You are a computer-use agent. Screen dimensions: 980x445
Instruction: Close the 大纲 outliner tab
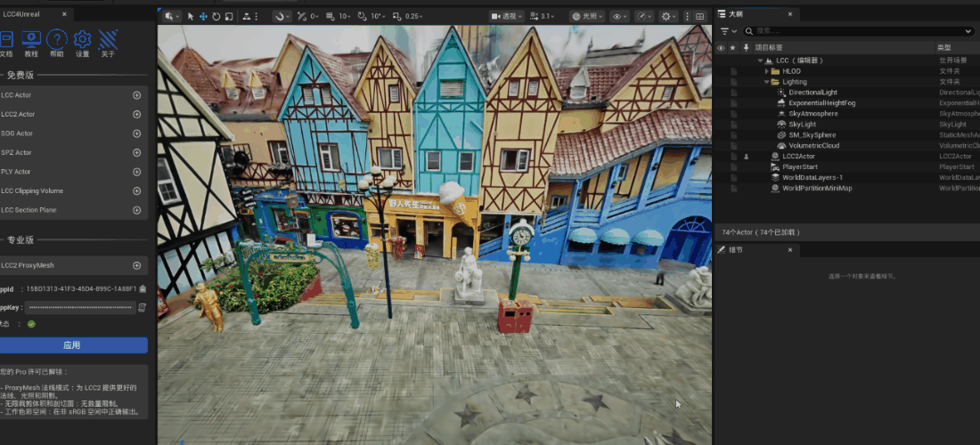(790, 13)
